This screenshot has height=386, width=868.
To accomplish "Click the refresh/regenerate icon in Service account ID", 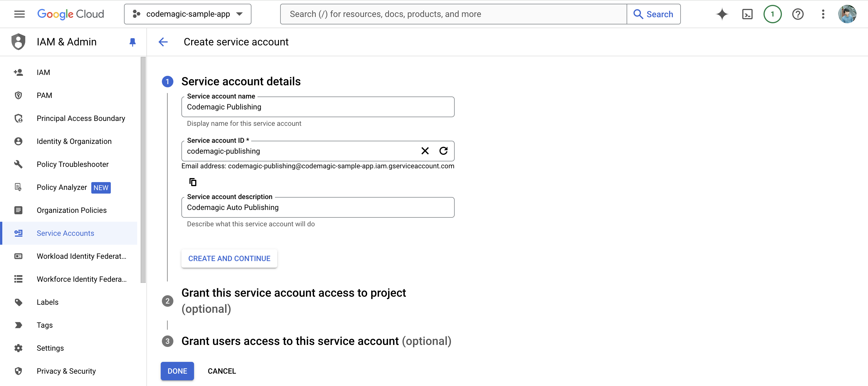I will pos(443,150).
